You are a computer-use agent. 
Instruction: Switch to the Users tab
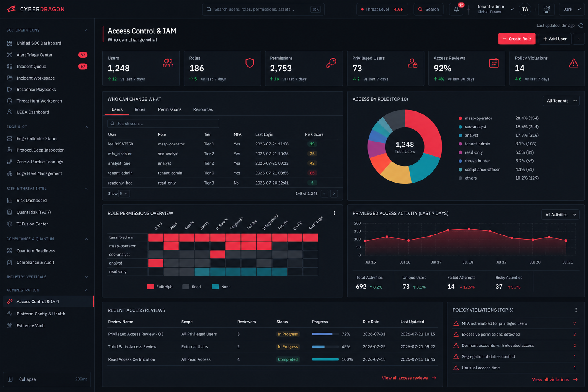pyautogui.click(x=117, y=109)
